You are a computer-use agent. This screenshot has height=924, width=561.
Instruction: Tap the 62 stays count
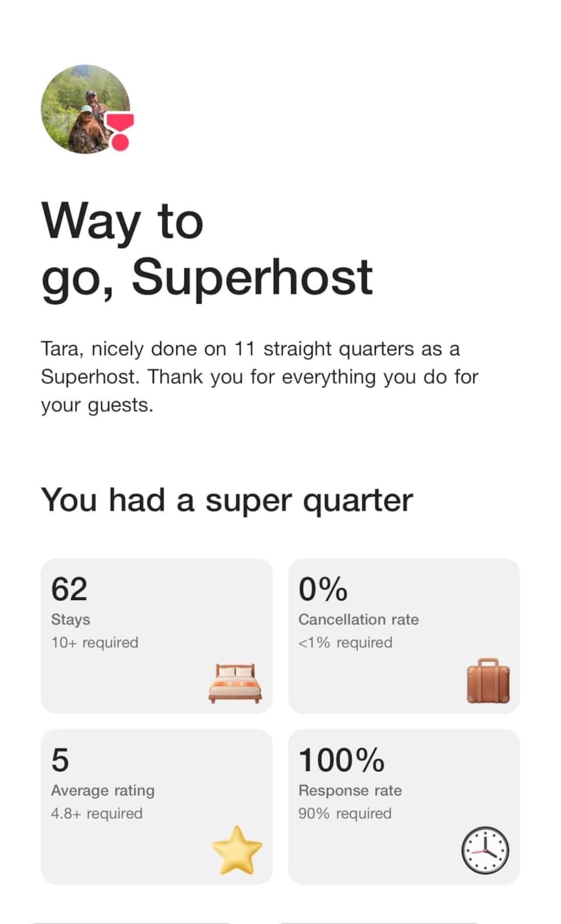tap(69, 588)
